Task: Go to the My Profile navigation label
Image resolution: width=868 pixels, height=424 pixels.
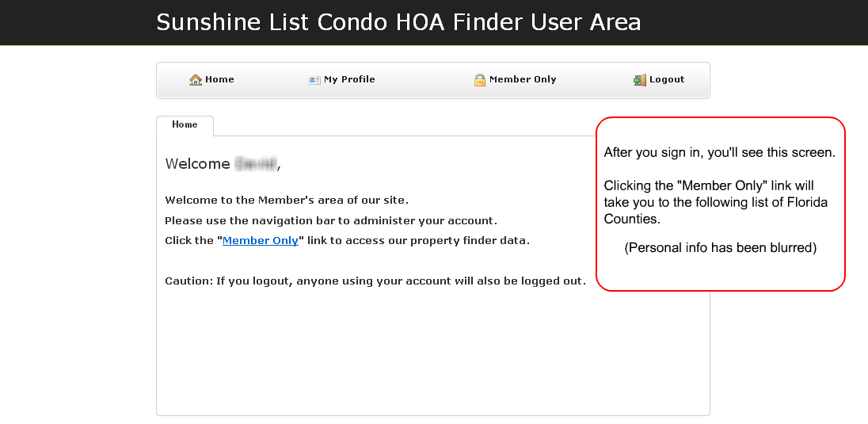Action: [349, 79]
